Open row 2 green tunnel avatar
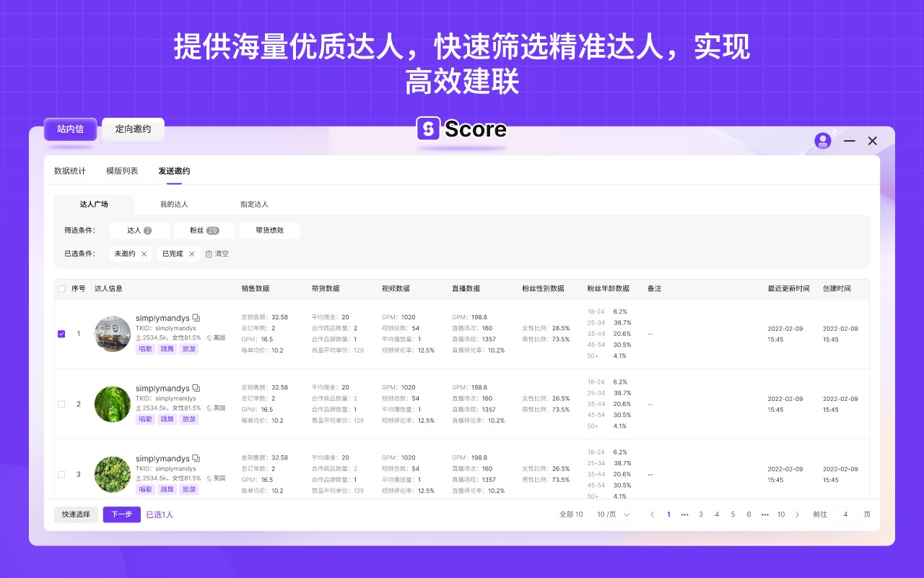This screenshot has width=924, height=578. pyautogui.click(x=113, y=404)
